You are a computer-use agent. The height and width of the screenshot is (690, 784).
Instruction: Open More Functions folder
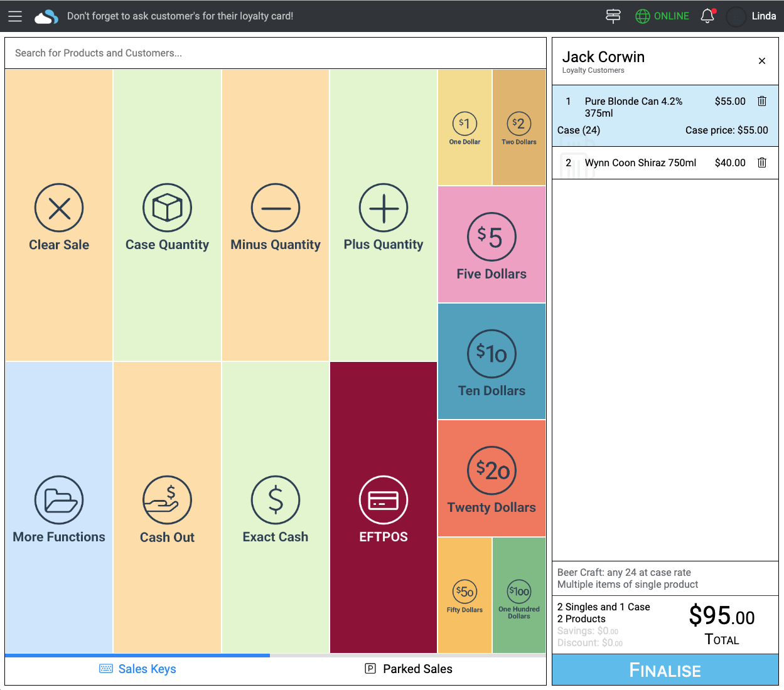point(59,508)
